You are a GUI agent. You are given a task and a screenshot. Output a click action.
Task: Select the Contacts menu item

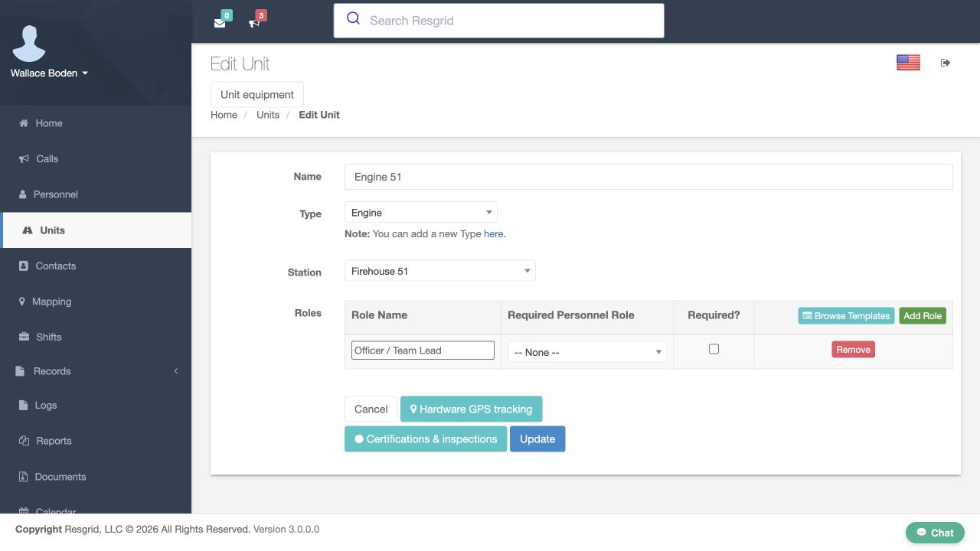click(96, 266)
